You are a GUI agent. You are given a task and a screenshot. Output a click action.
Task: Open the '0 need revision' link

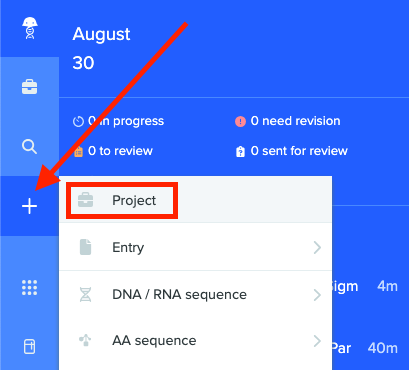point(288,121)
